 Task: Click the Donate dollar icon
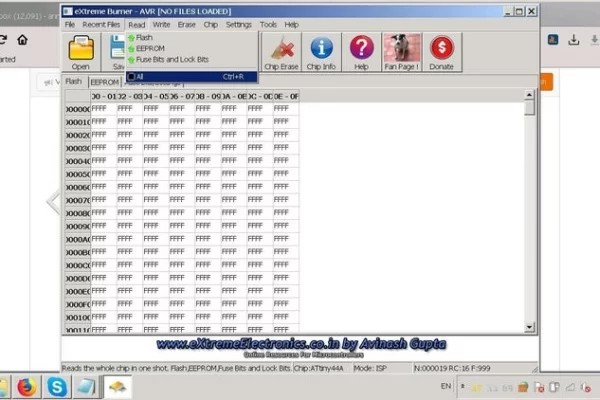coord(442,47)
